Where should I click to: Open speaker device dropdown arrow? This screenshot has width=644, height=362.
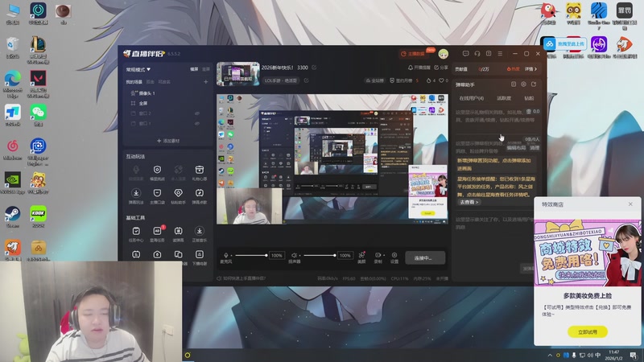pyautogui.click(x=299, y=255)
